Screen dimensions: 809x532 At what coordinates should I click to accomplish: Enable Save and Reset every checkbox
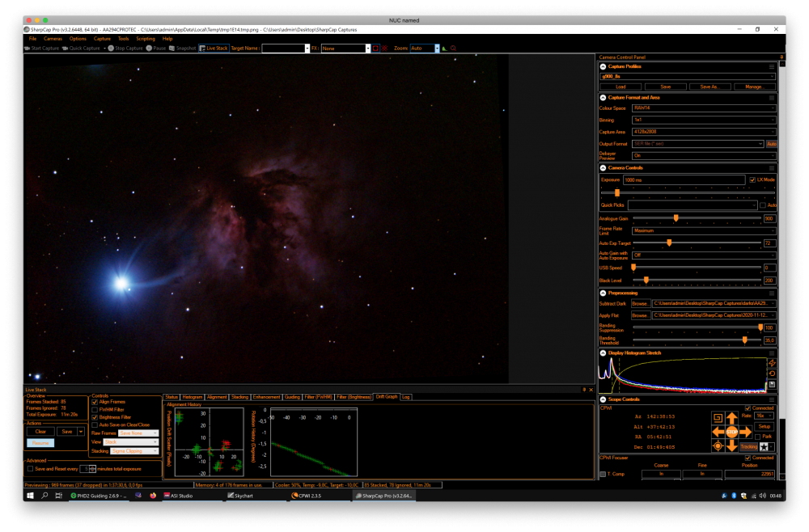click(30, 469)
